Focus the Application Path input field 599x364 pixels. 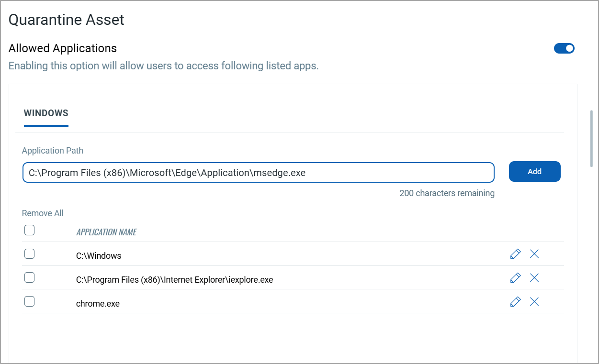(x=258, y=173)
